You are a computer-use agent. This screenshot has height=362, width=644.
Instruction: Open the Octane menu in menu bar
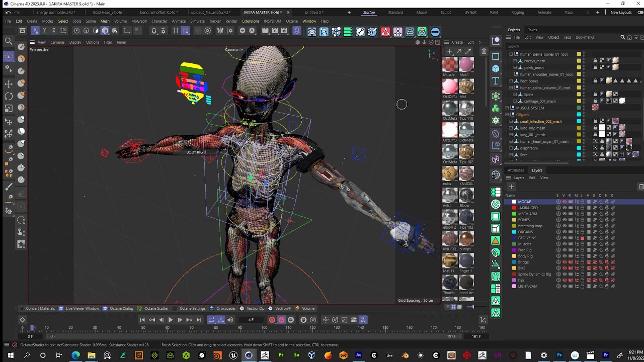point(291,21)
